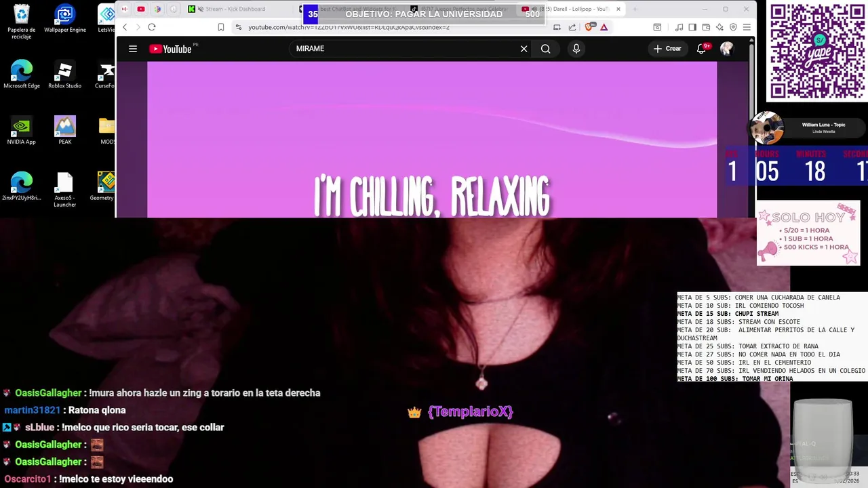The image size is (868, 488).
Task: Launch Microsoft Edge desktop shortcut
Action: coord(22,75)
